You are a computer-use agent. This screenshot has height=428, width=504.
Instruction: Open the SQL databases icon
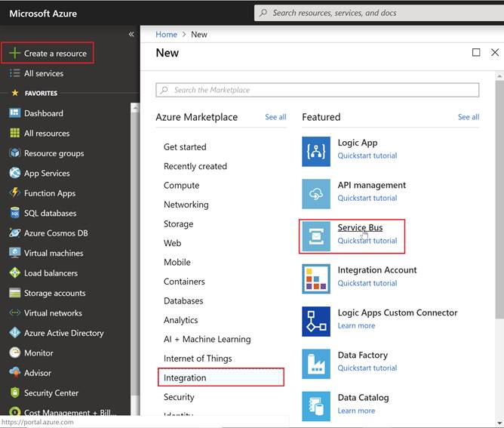[14, 213]
